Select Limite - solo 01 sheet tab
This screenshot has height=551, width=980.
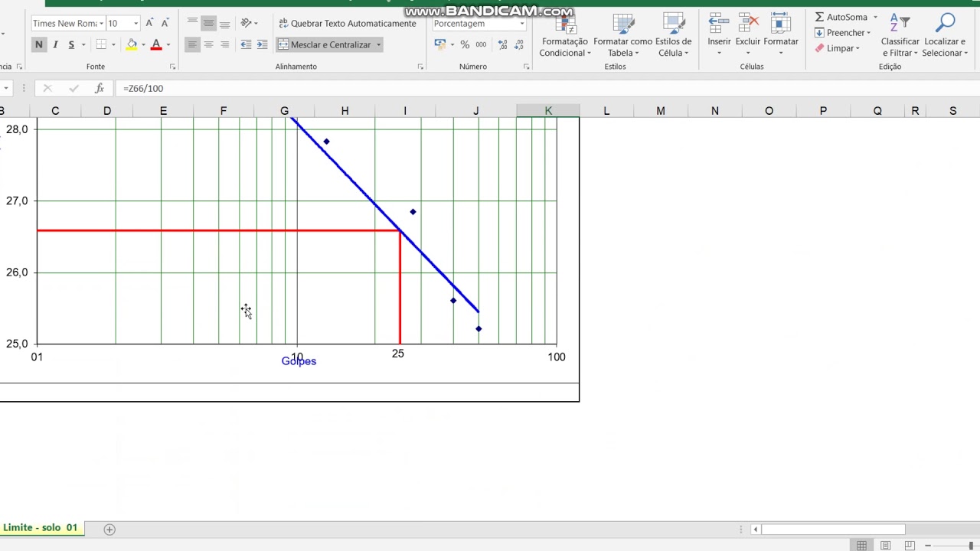(41, 528)
